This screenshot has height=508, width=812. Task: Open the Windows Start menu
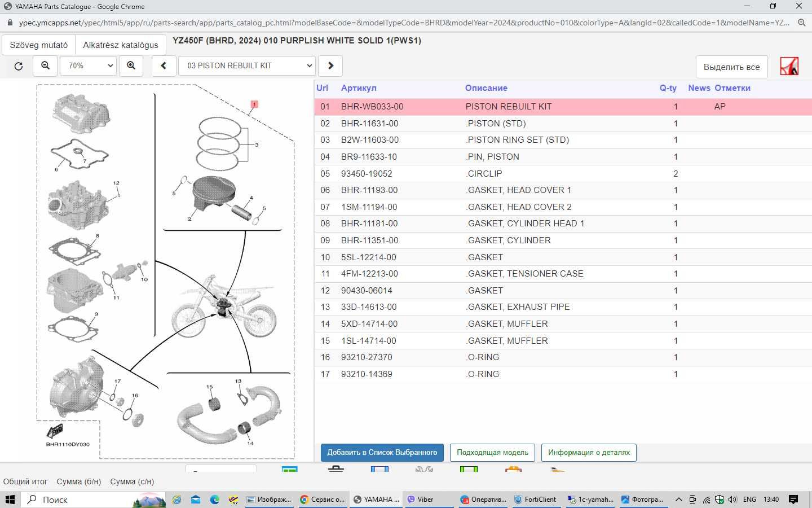click(x=10, y=500)
